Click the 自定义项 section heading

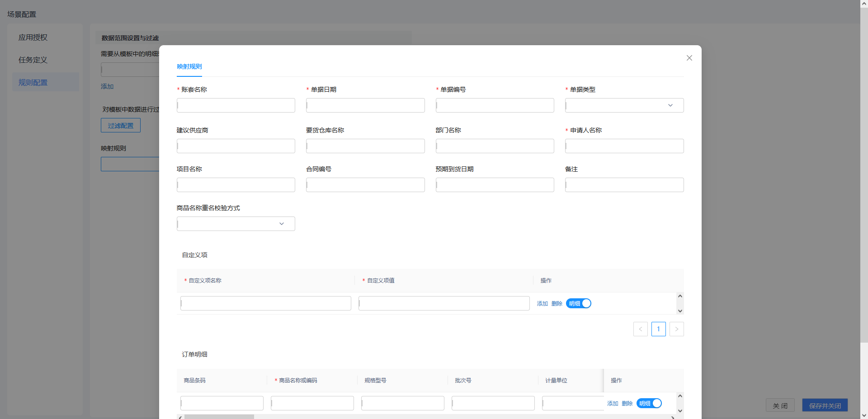point(195,255)
